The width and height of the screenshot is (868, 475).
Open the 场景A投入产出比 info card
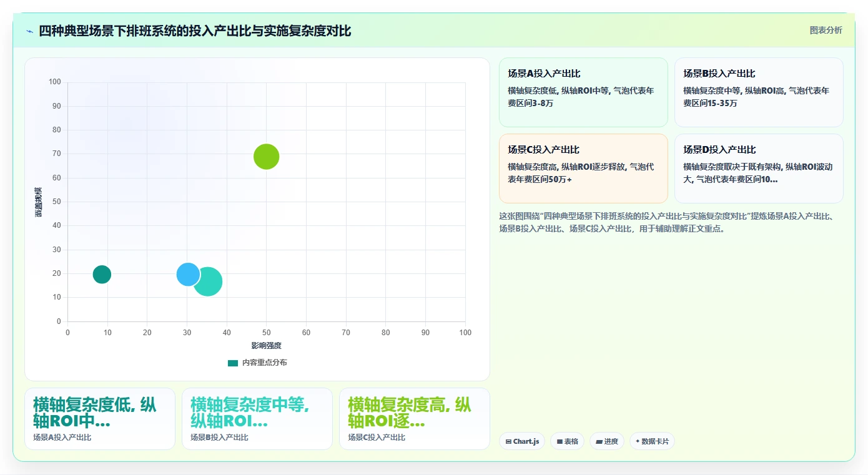coord(583,92)
